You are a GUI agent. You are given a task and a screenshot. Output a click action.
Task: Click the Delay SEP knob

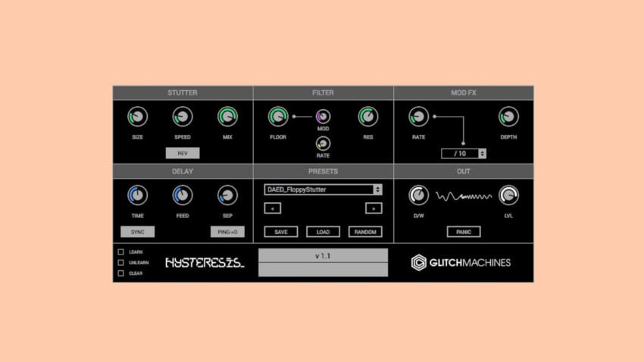coord(227,195)
